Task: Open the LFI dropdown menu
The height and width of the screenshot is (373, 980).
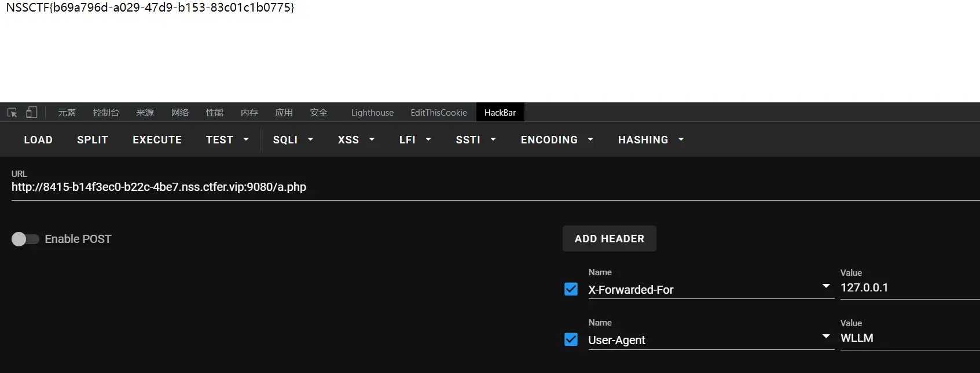Action: [x=415, y=140]
